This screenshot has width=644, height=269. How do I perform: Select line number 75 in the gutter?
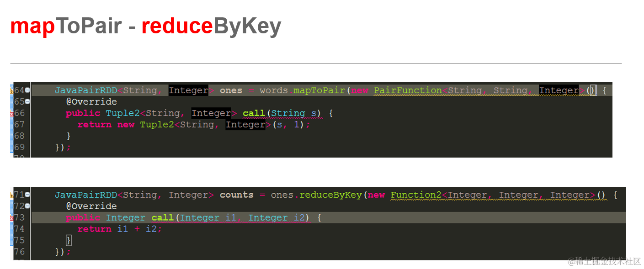coord(19,241)
